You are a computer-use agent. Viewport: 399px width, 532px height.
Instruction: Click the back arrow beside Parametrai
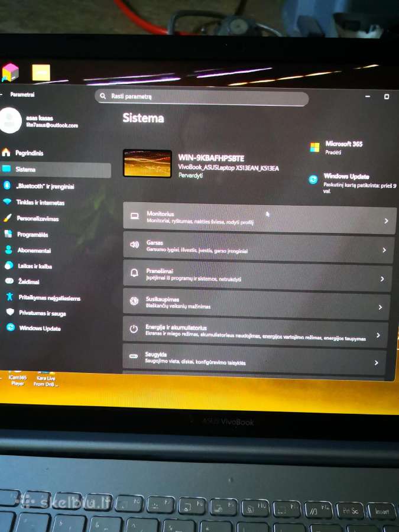[x=2, y=95]
